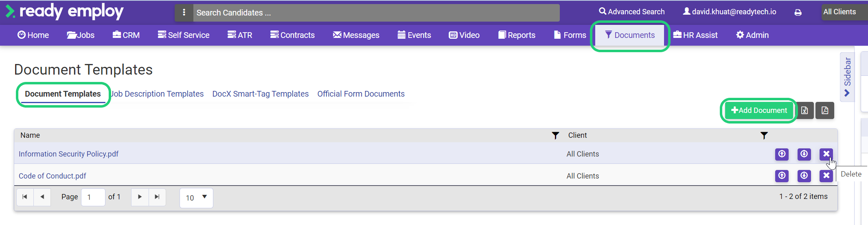868x225 pixels.
Task: Open the Self Service menu
Action: point(184,35)
